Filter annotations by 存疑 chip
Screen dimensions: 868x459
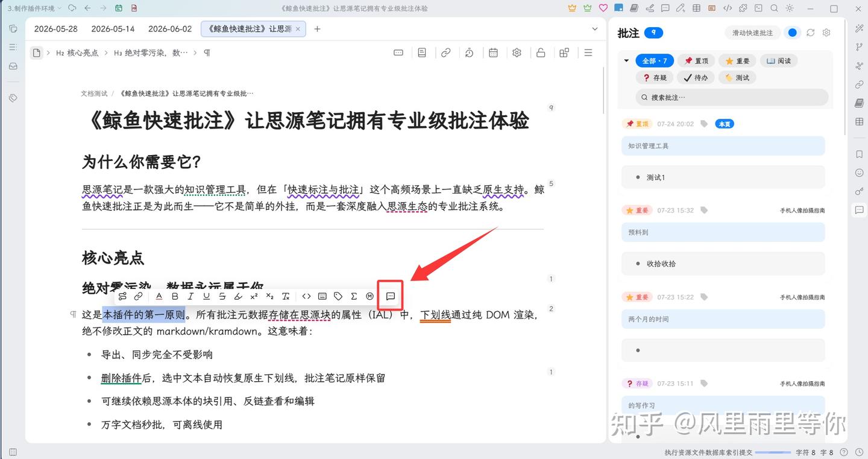point(655,78)
